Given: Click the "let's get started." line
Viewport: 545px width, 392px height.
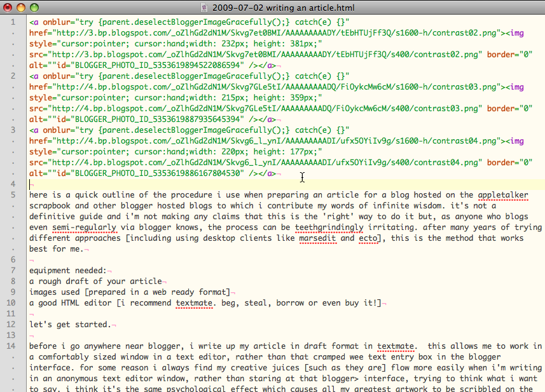Looking at the screenshot, I should 70,324.
